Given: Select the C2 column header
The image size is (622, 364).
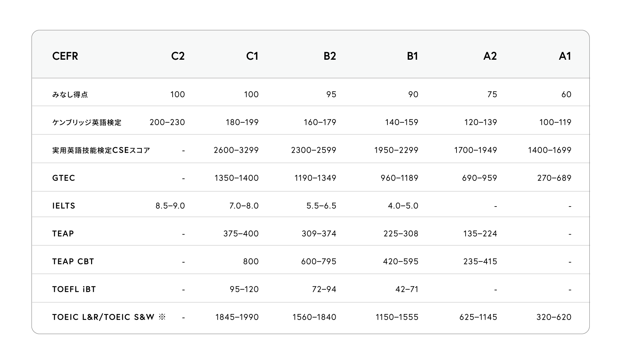Looking at the screenshot, I should coord(178,56).
